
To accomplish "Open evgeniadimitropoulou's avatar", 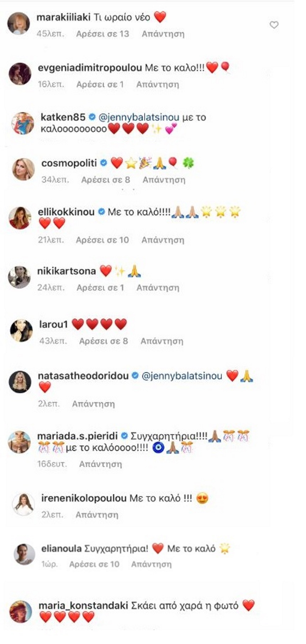I will tap(20, 74).
